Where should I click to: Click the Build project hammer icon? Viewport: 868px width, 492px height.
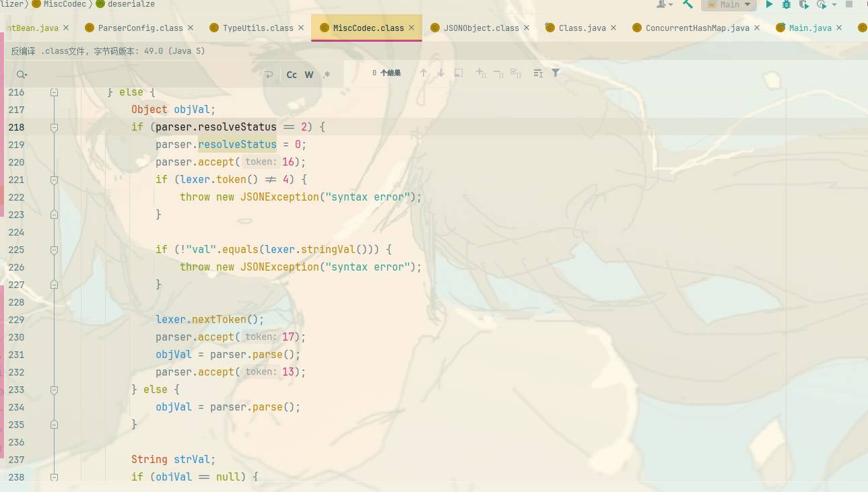coord(688,4)
